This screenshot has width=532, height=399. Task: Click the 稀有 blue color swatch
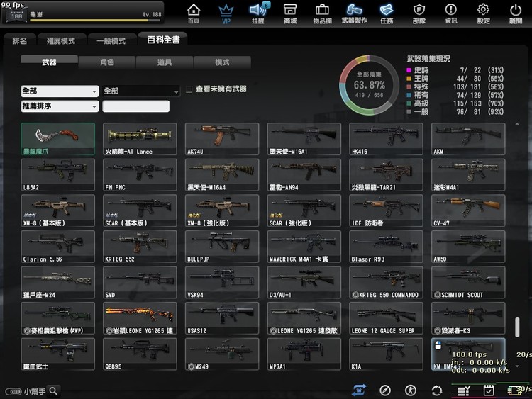(x=409, y=95)
